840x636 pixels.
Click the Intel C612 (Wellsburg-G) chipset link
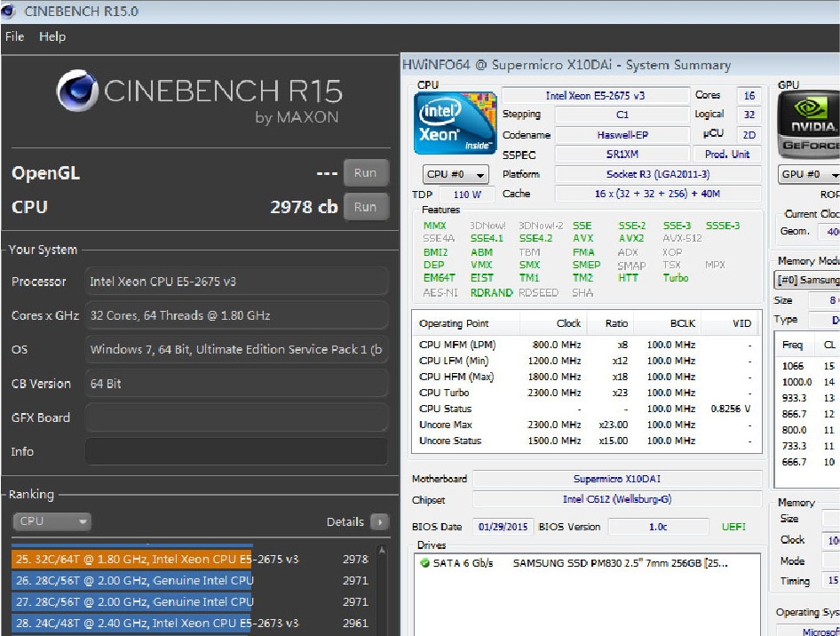point(617,499)
